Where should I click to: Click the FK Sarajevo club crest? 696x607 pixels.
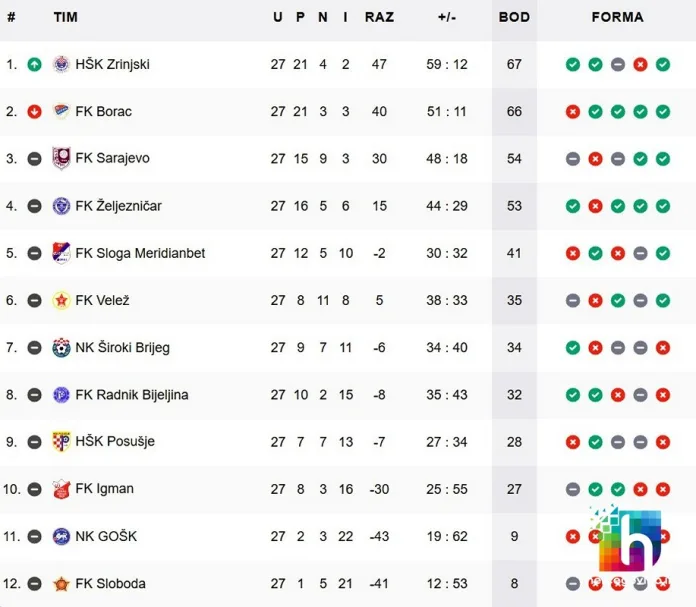click(61, 159)
